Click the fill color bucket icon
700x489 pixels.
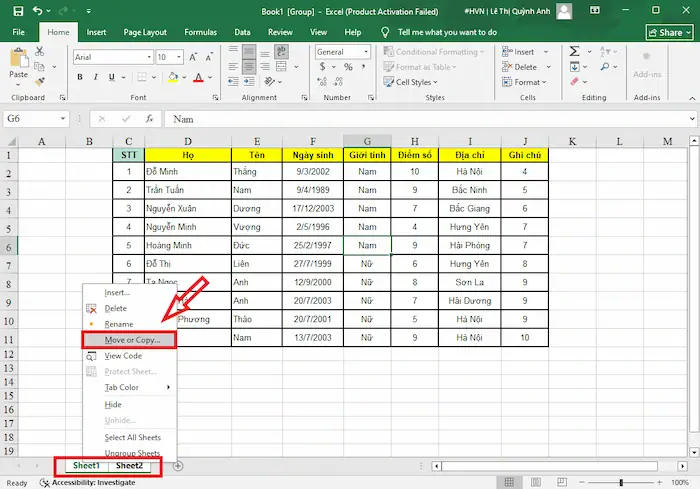click(x=173, y=77)
